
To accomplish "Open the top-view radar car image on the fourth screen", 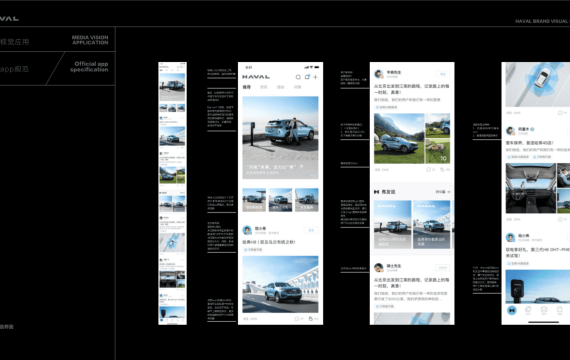I will pos(538,84).
